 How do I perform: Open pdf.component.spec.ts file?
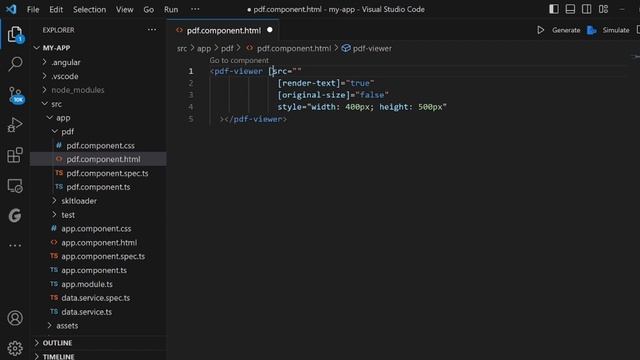point(107,173)
